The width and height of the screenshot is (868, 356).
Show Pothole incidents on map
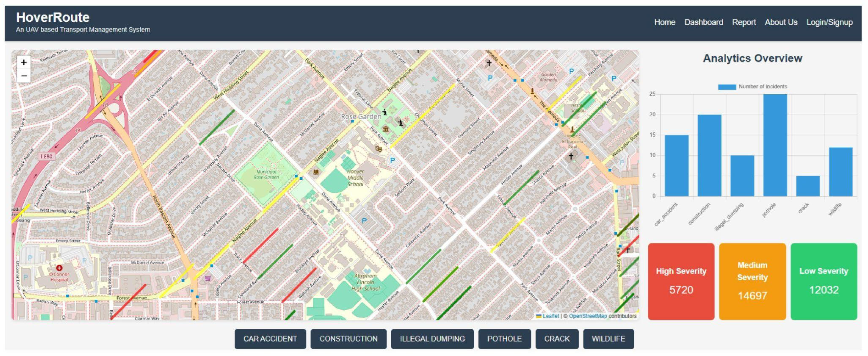tap(504, 339)
